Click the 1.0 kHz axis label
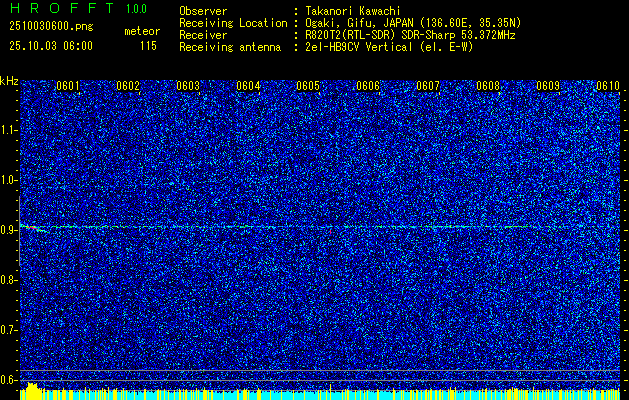629x400 pixels. 8,180
